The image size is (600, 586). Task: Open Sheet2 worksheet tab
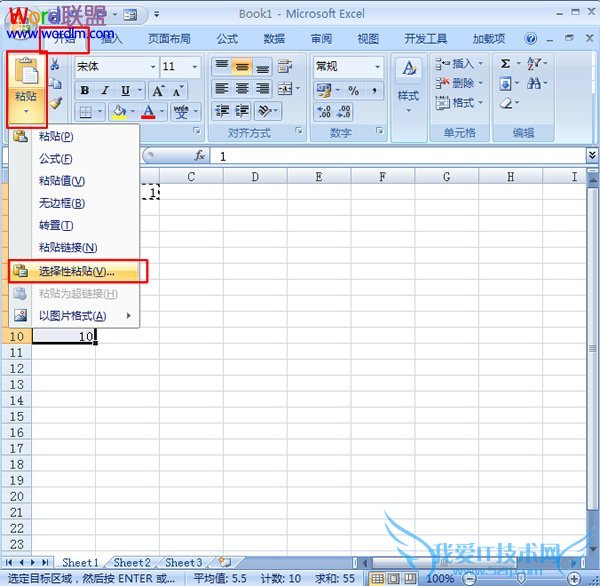(132, 562)
